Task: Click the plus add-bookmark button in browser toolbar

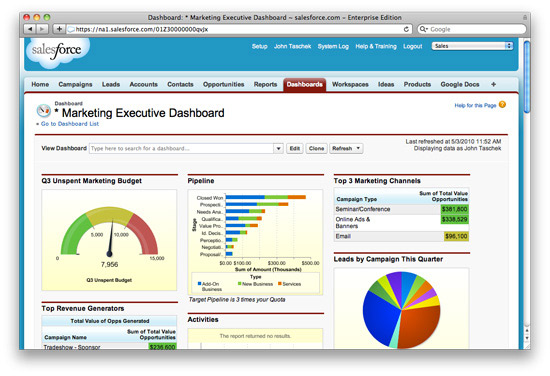Action: point(59,29)
